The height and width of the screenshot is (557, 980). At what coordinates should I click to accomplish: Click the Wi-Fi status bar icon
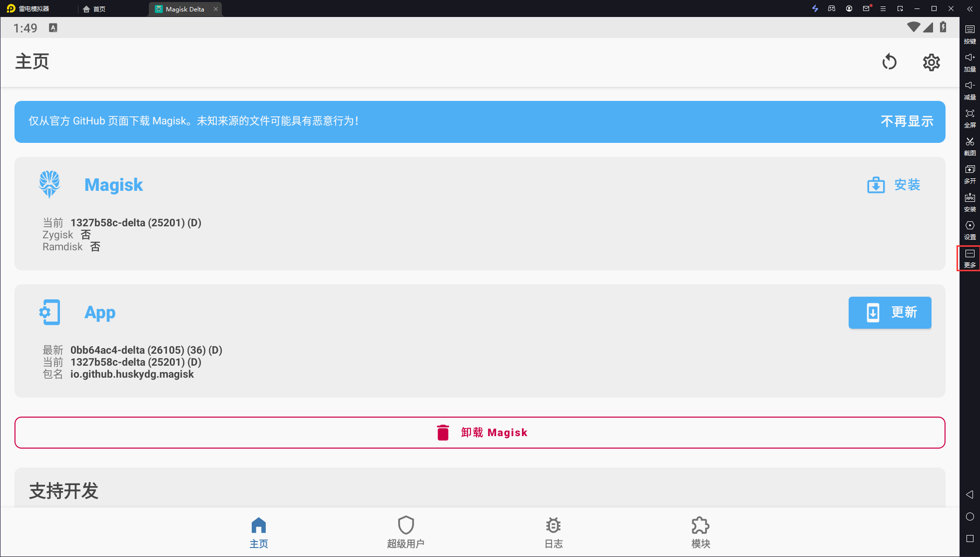(x=914, y=27)
